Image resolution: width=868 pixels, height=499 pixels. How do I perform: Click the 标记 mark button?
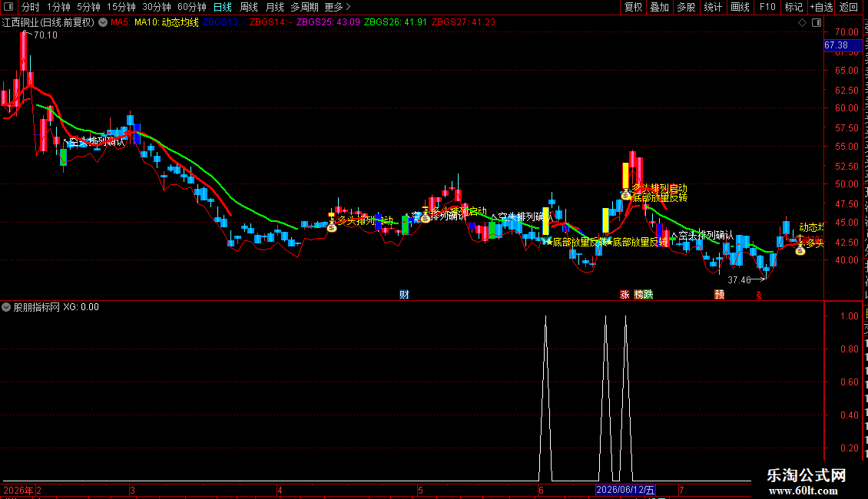[x=793, y=7]
